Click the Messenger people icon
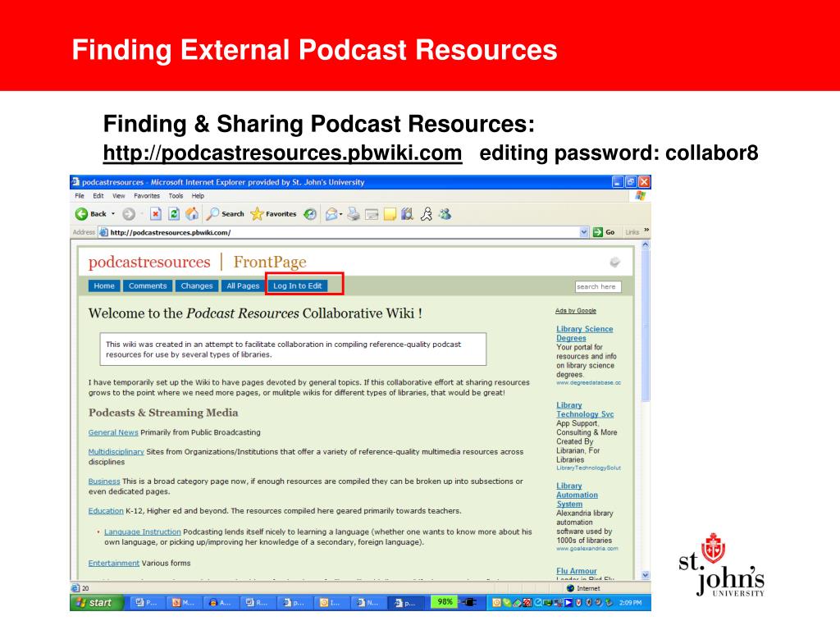The height and width of the screenshot is (630, 840). point(445,214)
